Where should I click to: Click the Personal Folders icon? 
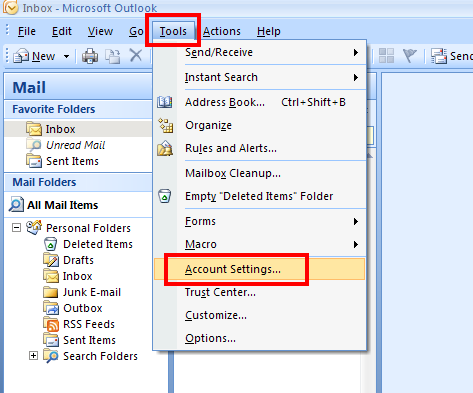34,227
